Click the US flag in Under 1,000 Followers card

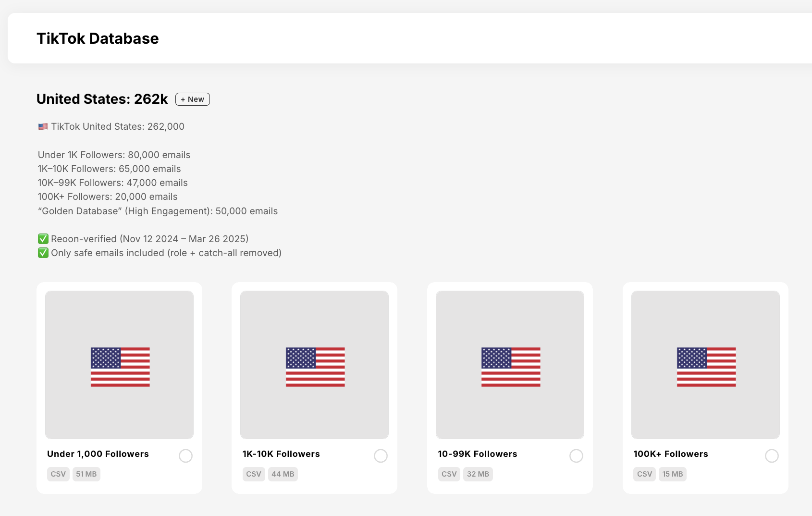[120, 367]
